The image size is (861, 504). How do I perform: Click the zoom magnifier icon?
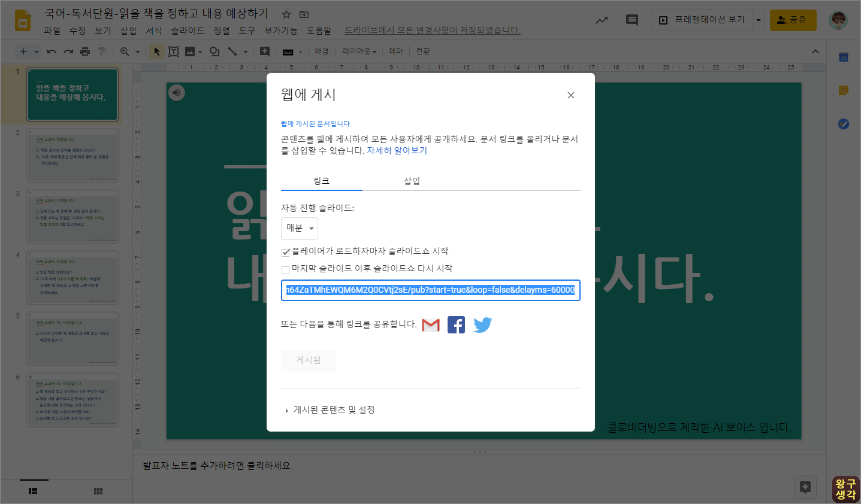125,51
